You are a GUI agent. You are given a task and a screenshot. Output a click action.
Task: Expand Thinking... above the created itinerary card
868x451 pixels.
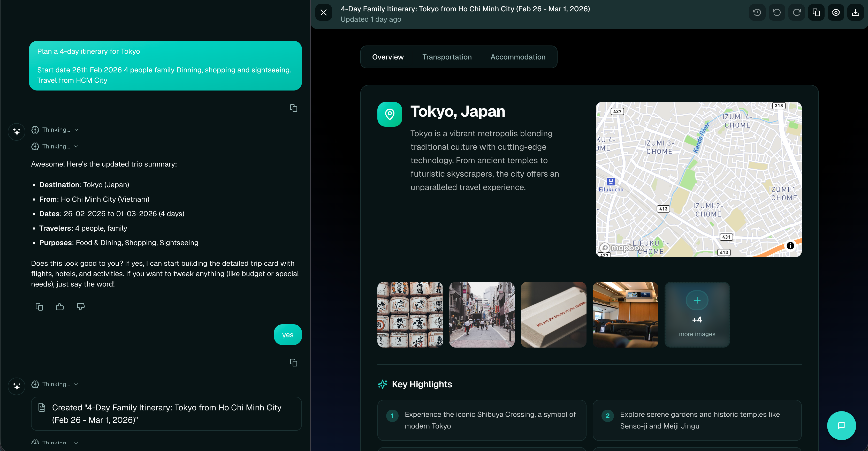tap(56, 384)
